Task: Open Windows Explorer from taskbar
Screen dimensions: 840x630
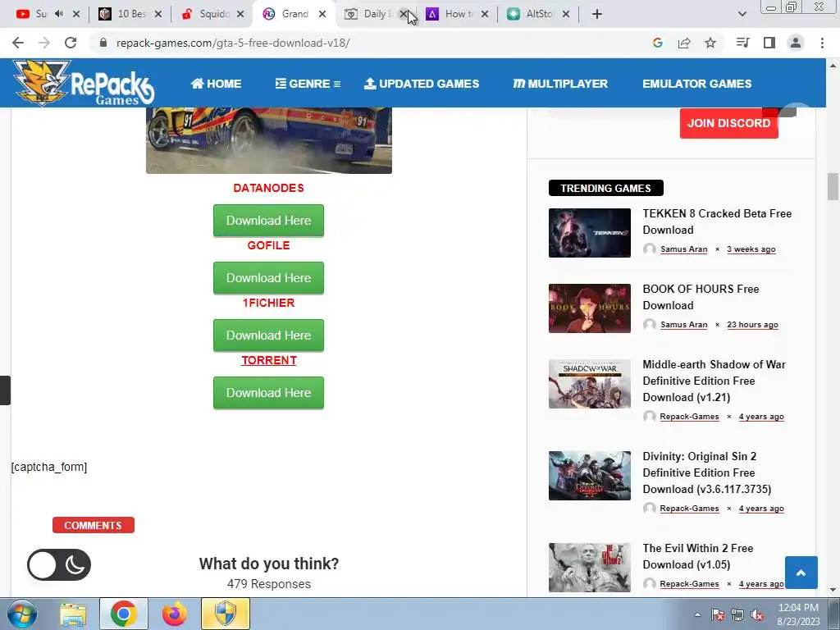Action: click(x=73, y=614)
